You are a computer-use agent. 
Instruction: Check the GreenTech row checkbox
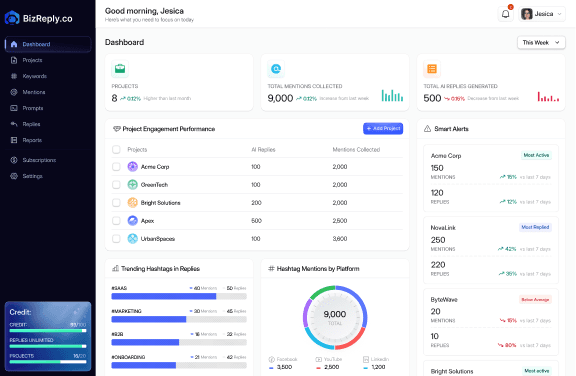pos(116,185)
